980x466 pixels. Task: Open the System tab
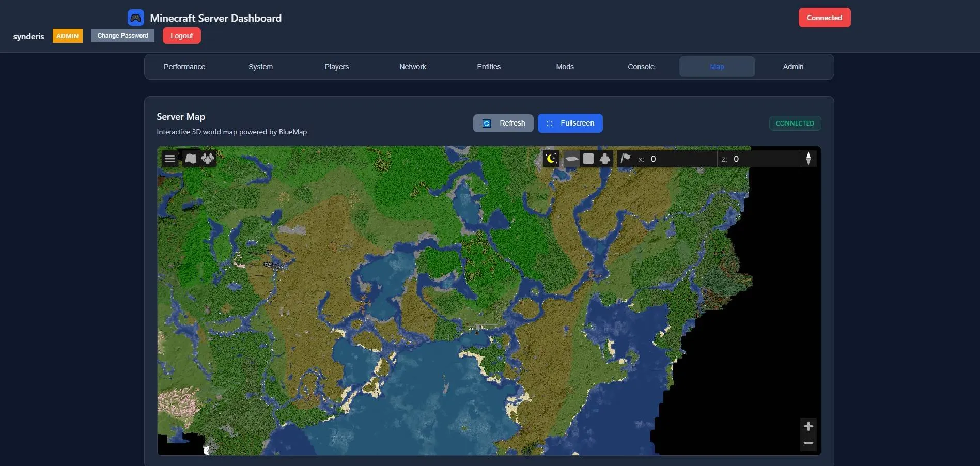[x=260, y=67]
